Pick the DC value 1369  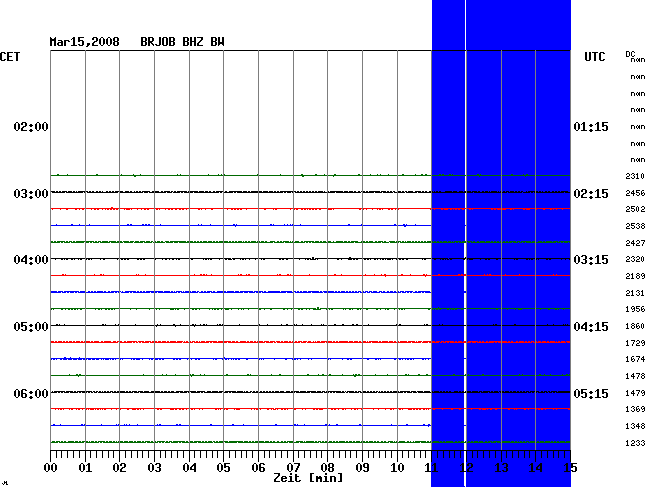[635, 409]
